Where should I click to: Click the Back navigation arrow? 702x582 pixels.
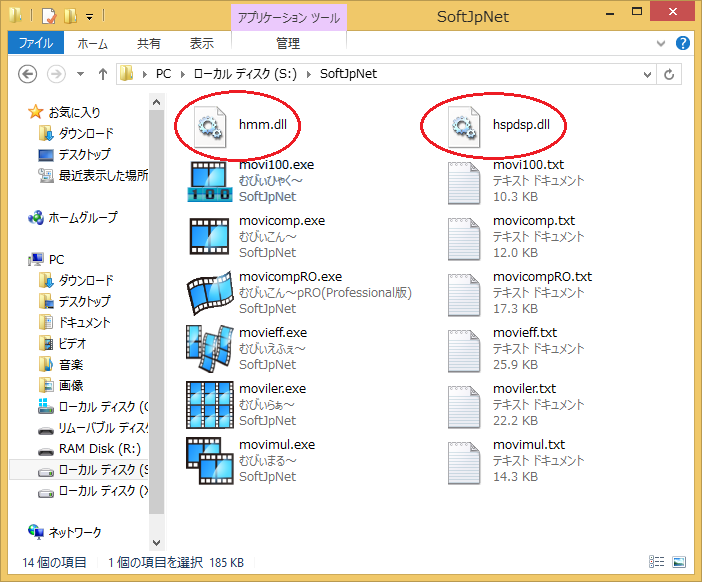point(27,74)
